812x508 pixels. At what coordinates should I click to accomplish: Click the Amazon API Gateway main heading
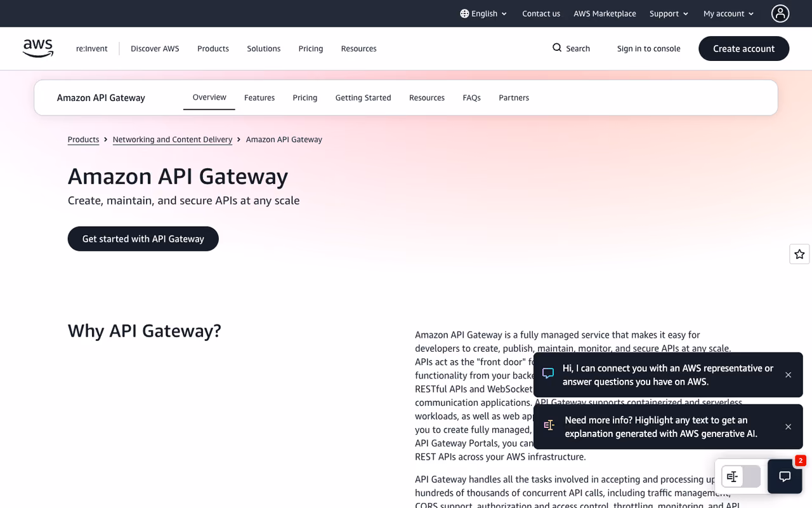[178, 176]
